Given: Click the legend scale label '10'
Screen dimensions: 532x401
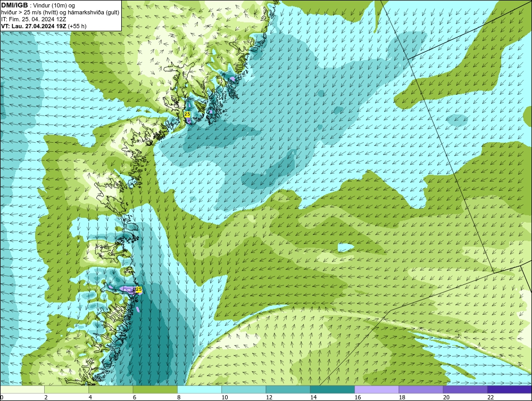Looking at the screenshot, I should coord(225,397).
